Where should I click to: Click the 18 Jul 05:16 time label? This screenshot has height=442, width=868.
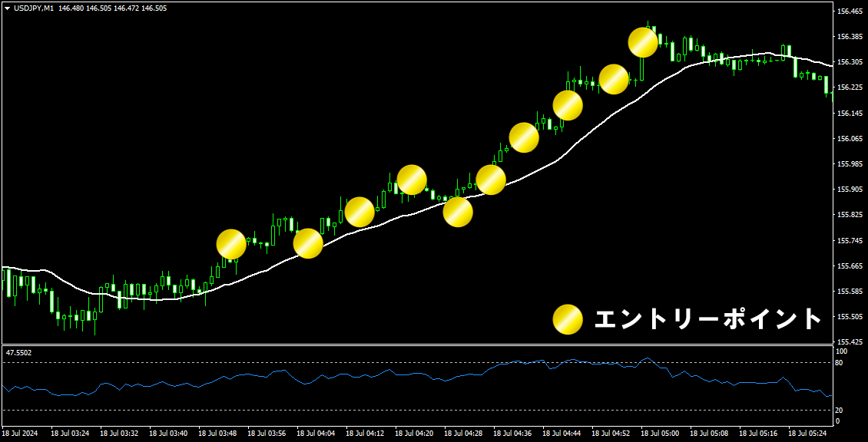tap(760, 433)
